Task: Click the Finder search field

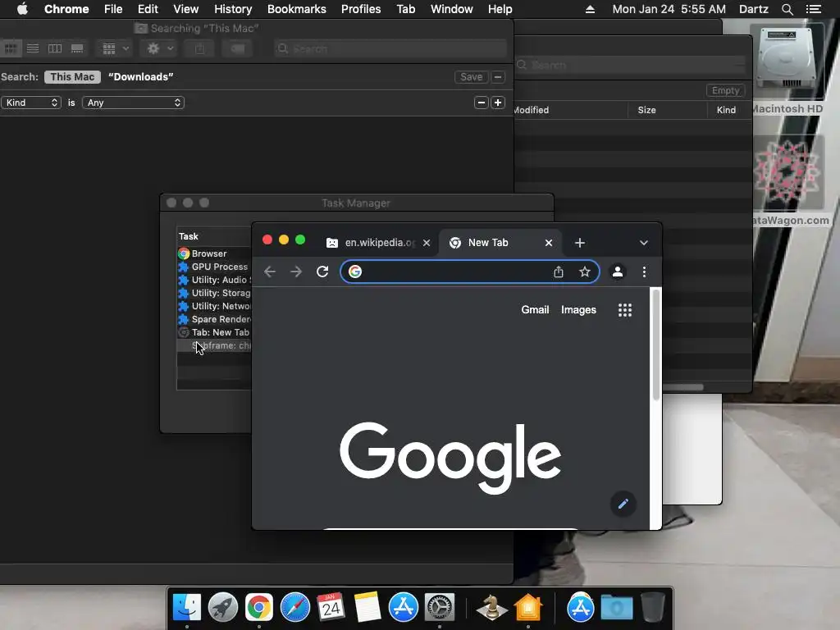Action: (390, 48)
